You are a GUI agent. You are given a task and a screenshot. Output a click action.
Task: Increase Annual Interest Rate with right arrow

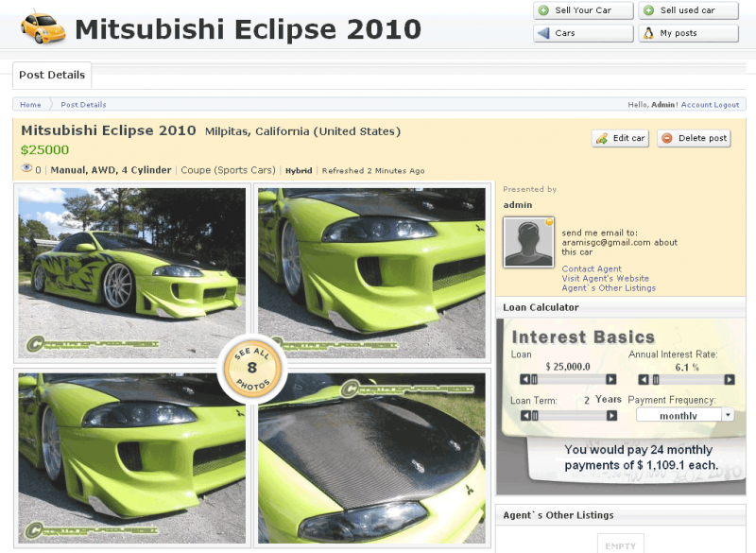tap(729, 380)
